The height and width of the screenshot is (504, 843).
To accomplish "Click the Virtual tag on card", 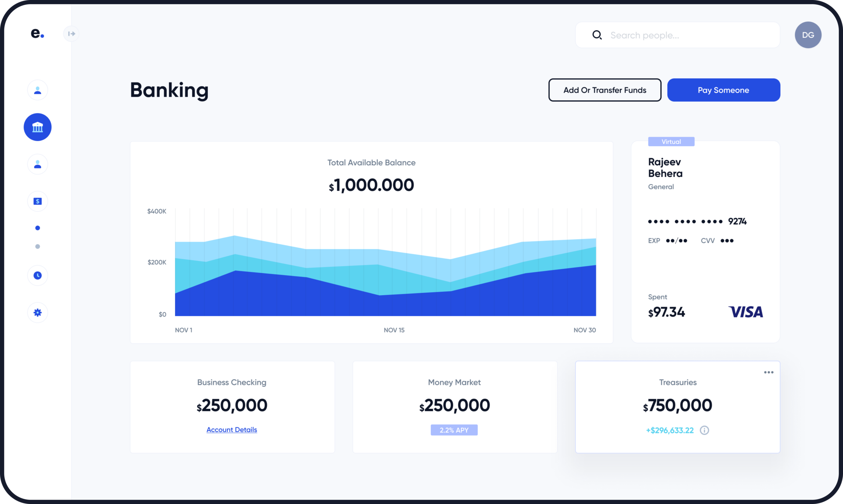I will click(x=671, y=142).
